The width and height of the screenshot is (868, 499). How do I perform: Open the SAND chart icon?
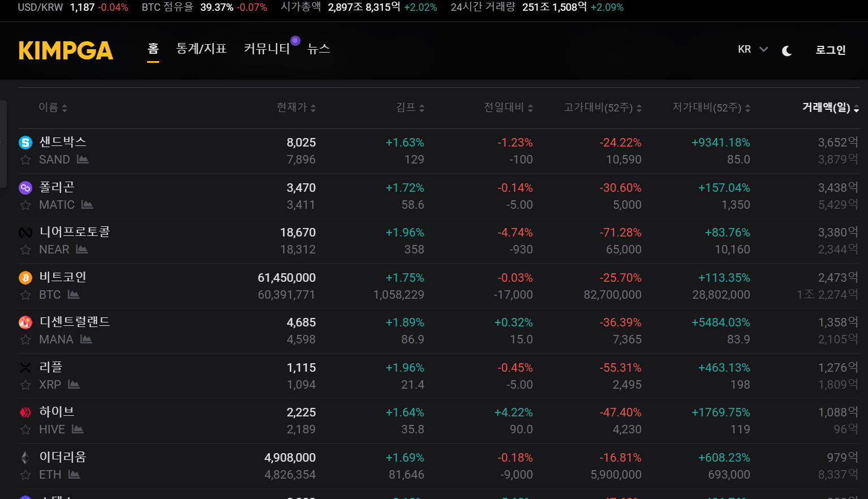(83, 159)
